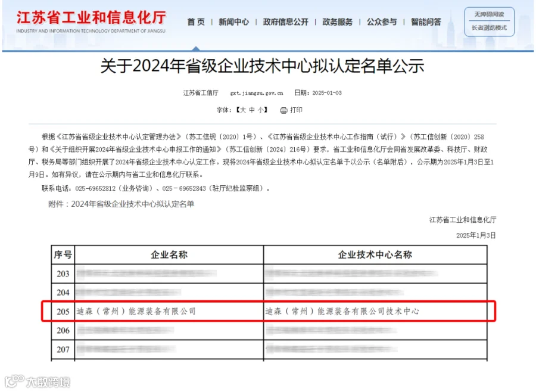This screenshot has width=536, height=392.
Task: Switch to 长者浏览模式
Action: point(489,28)
